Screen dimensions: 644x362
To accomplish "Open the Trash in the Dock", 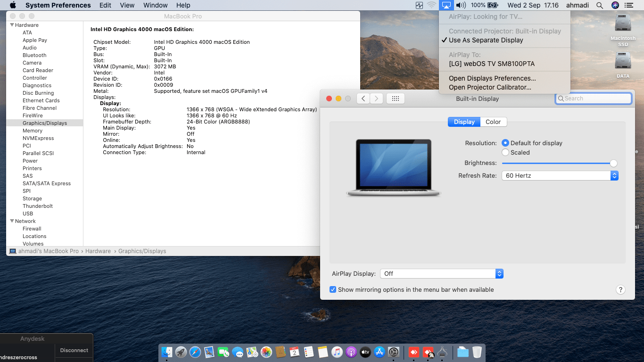I will click(477, 352).
